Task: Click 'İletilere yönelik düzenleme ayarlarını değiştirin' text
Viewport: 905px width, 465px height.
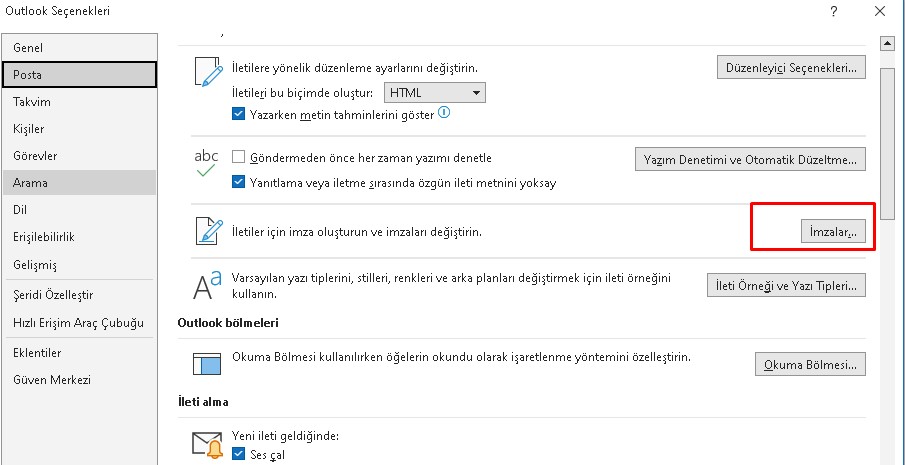Action: [x=354, y=68]
